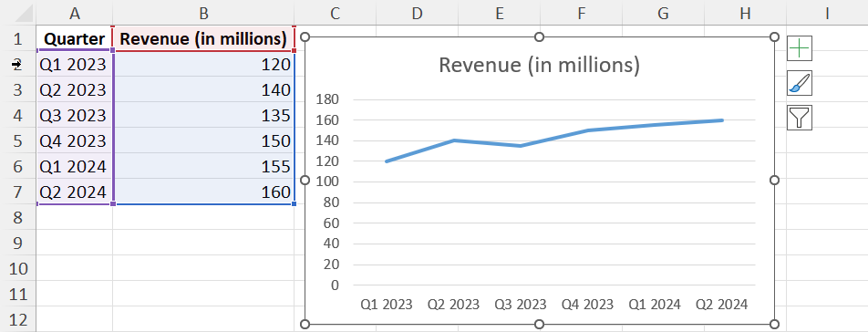Grab the chart's top-middle sizing handle
The width and height of the screenshot is (868, 332).
coord(539,36)
